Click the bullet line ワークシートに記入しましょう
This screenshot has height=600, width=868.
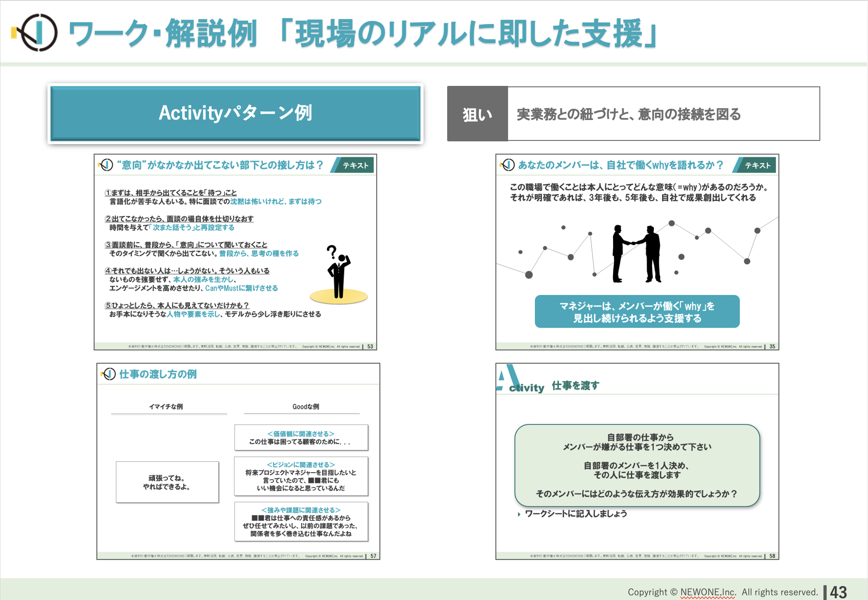tap(576, 514)
